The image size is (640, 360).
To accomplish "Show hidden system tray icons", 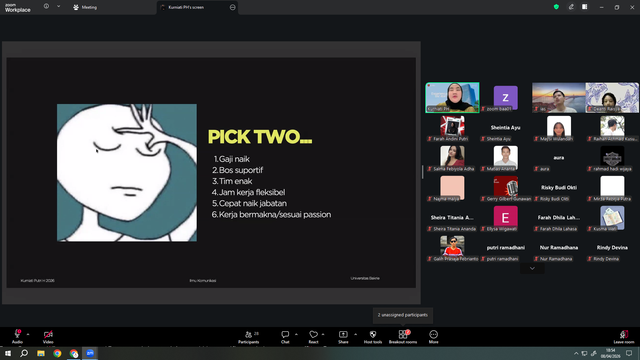I will tap(576, 353).
